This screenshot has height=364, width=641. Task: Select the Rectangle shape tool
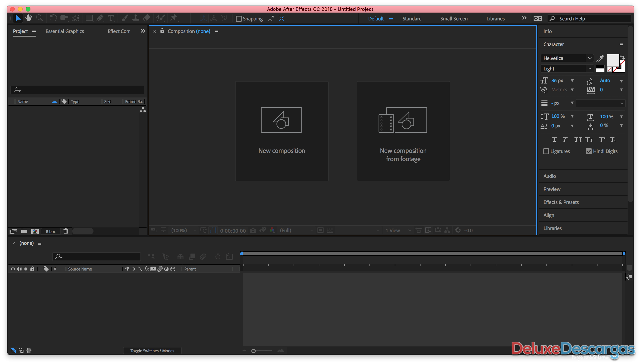pyautogui.click(x=89, y=18)
